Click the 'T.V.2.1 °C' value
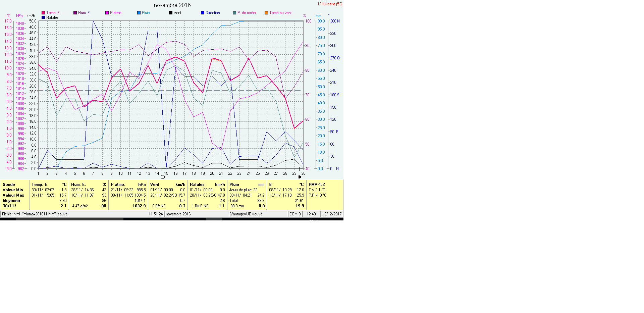 click(x=317, y=190)
